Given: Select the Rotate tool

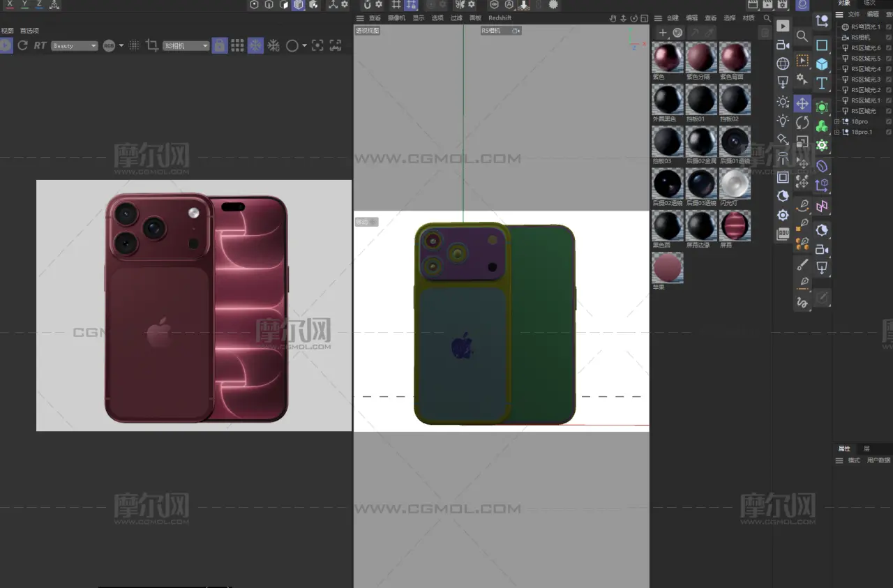Looking at the screenshot, I should click(802, 123).
